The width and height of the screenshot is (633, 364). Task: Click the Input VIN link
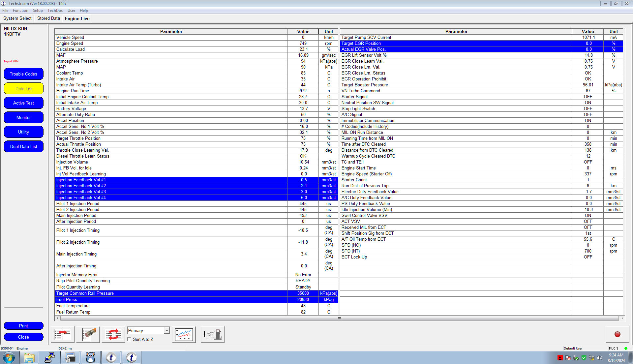click(11, 61)
